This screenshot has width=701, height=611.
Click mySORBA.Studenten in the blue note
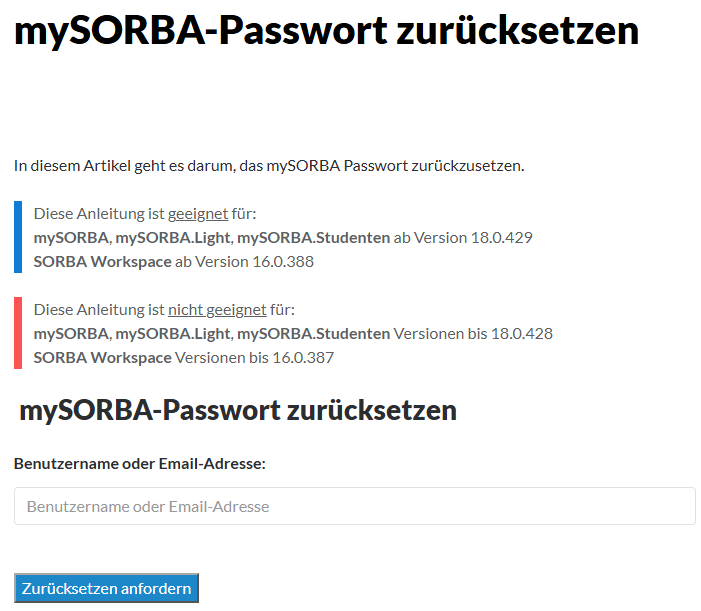point(313,238)
